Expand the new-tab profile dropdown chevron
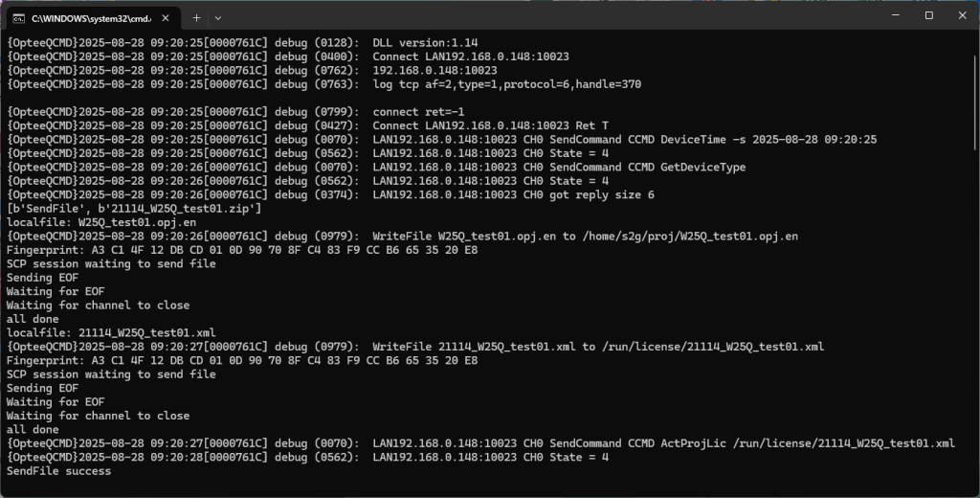Screen dimensions: 980x498 pos(217,18)
